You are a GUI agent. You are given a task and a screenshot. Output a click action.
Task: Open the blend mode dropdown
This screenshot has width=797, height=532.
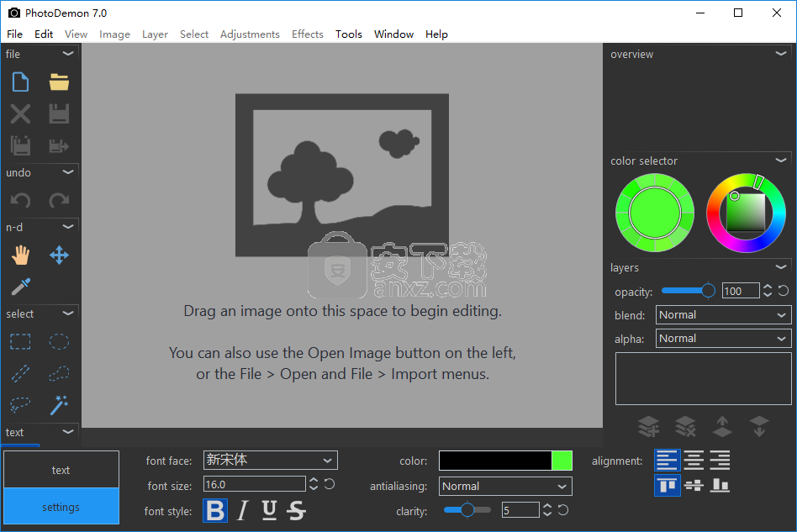tap(722, 315)
